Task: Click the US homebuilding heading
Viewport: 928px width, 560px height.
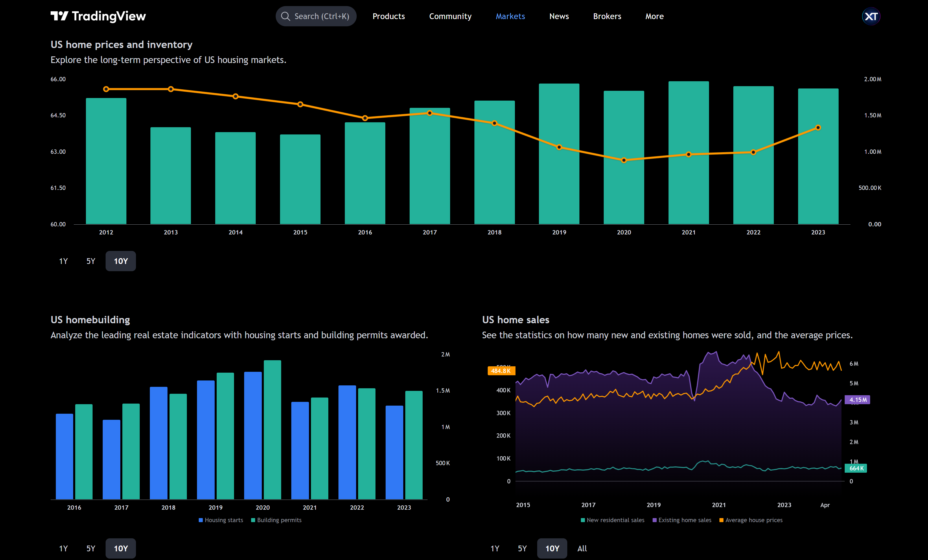Action: click(90, 319)
